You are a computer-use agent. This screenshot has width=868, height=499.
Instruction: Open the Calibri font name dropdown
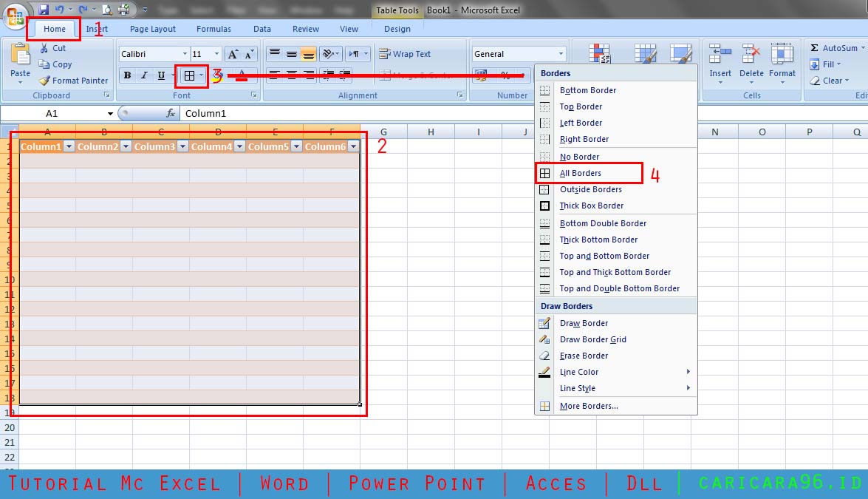(186, 53)
